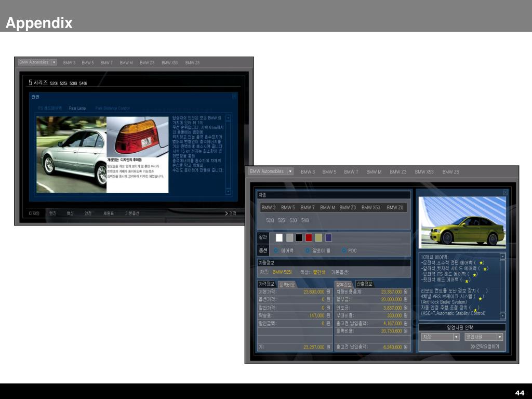The height and width of the screenshot is (399, 532).
Task: Click the yellow BMW 525i text in 차량정보
Action: click(282, 272)
